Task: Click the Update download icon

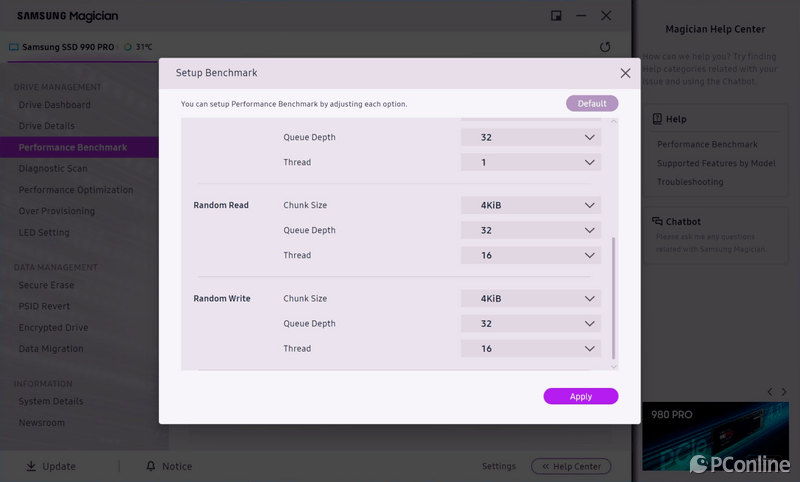Action: [x=31, y=466]
